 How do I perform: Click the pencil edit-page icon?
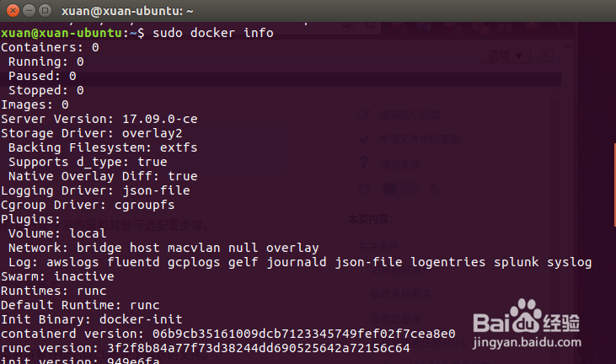pos(363,114)
